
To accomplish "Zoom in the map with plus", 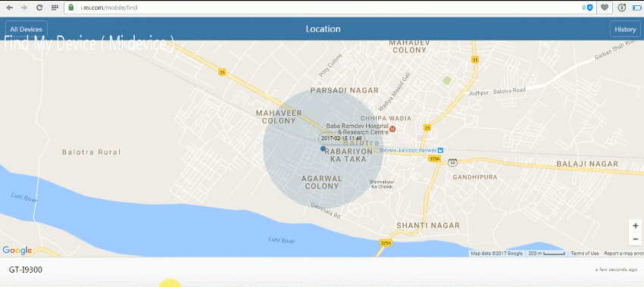I will pyautogui.click(x=636, y=226).
